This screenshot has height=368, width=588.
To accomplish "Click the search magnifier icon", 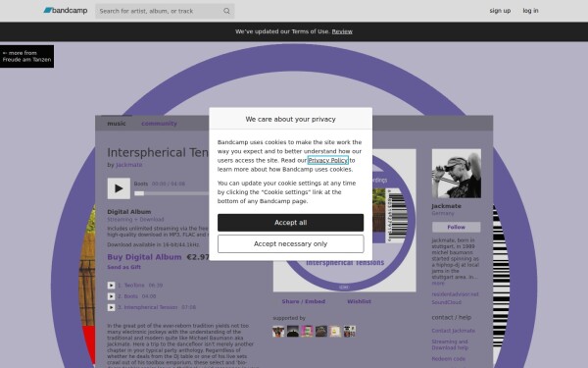I will 226,11.
